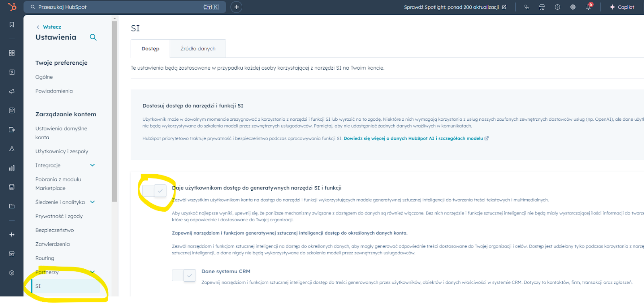Viewport: 644px width, 303px height.
Task: Go back with the Wstecz link
Action: point(49,27)
